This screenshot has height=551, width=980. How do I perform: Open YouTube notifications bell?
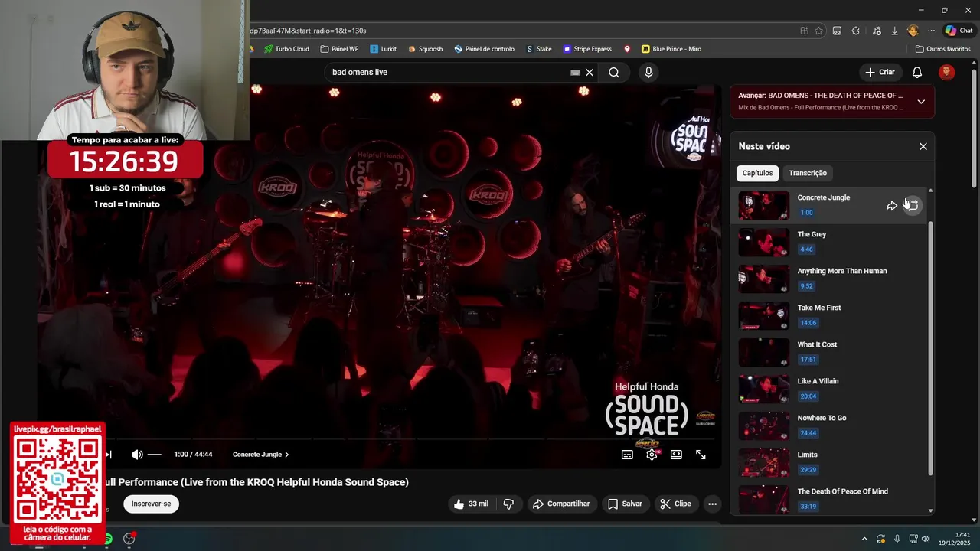point(917,73)
